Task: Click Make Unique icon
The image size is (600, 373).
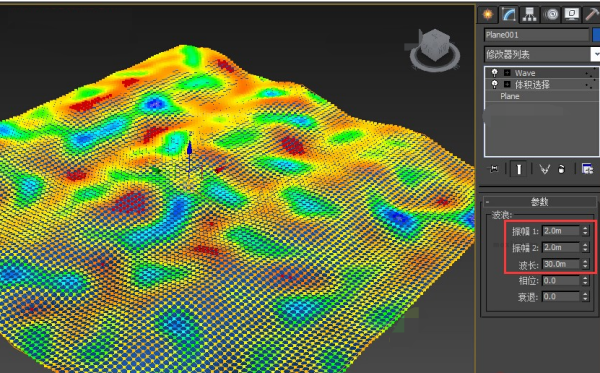Action: point(544,169)
